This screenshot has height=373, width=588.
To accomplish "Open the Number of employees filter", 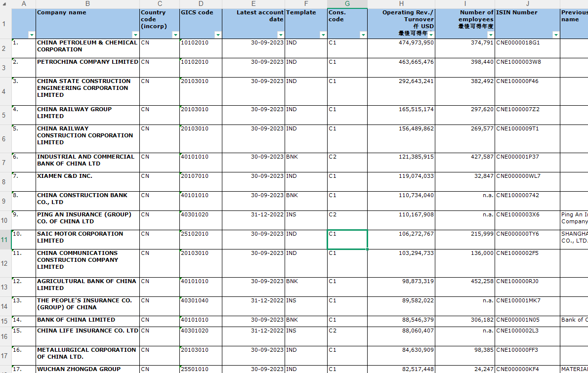I will click(x=491, y=35).
